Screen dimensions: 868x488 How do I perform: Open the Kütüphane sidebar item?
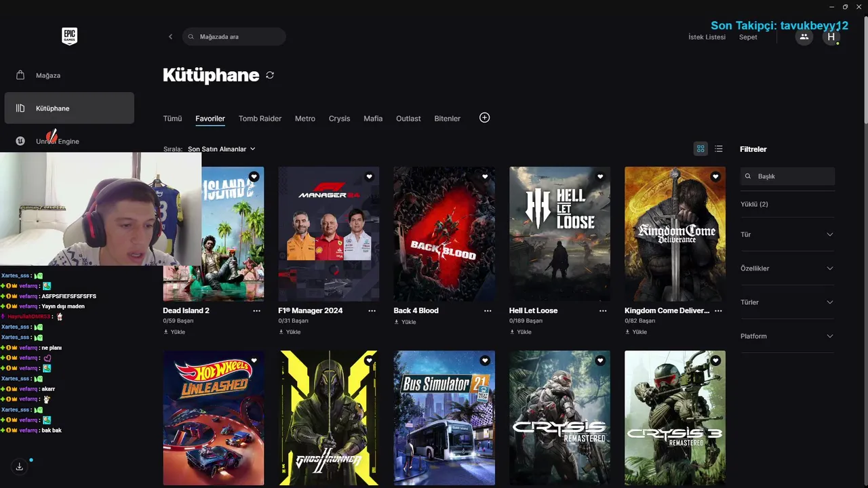69,108
